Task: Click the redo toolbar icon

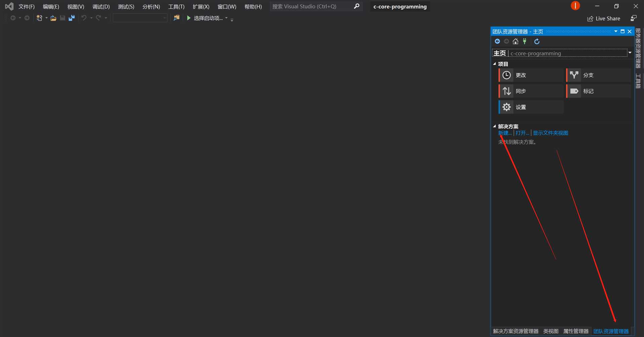Action: pyautogui.click(x=98, y=18)
